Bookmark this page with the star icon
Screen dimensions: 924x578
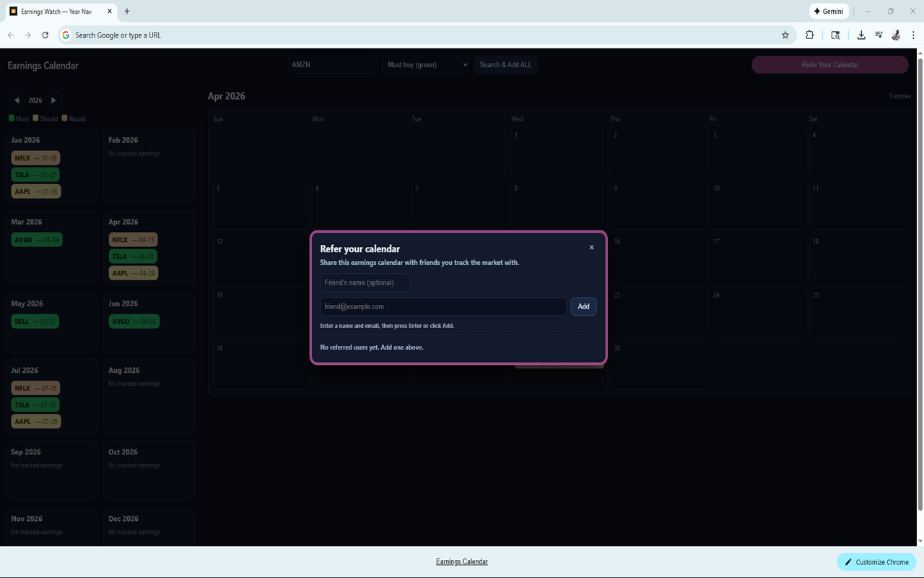[785, 35]
